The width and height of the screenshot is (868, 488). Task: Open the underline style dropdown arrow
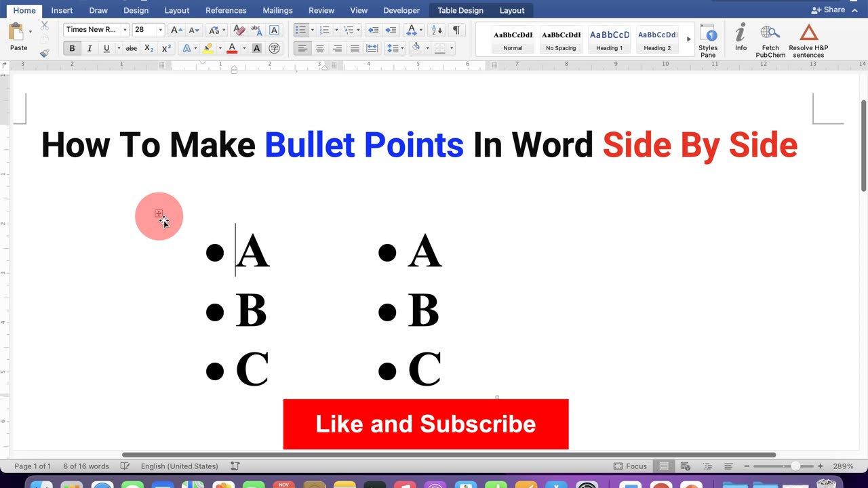click(119, 48)
